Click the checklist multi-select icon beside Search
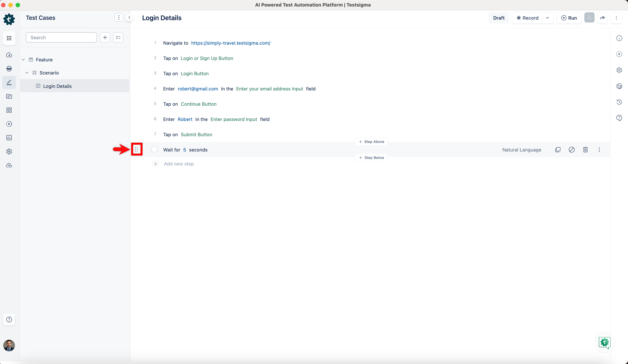Image resolution: width=628 pixels, height=364 pixels. coord(118,37)
